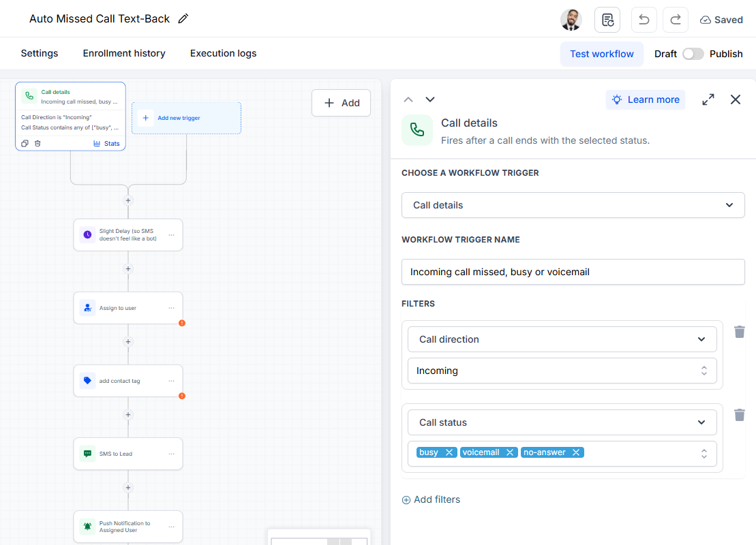The image size is (756, 545).
Task: Click Learn more button
Action: (646, 99)
